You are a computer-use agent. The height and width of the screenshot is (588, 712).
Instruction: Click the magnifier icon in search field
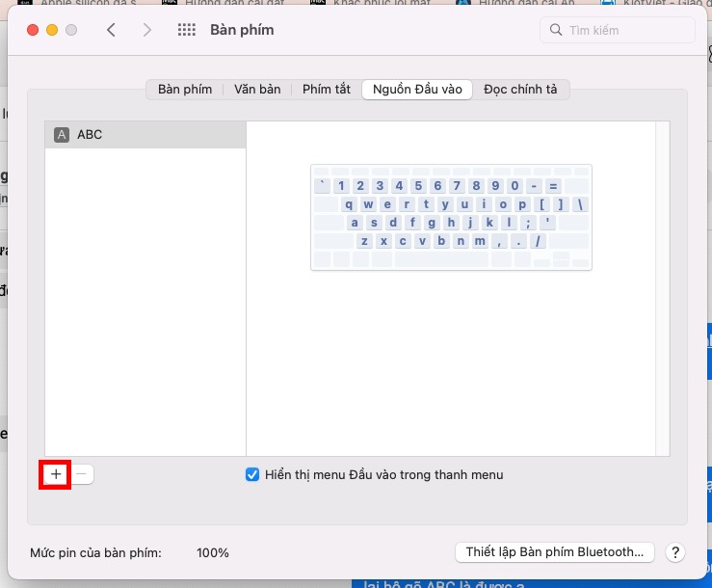[x=556, y=30]
